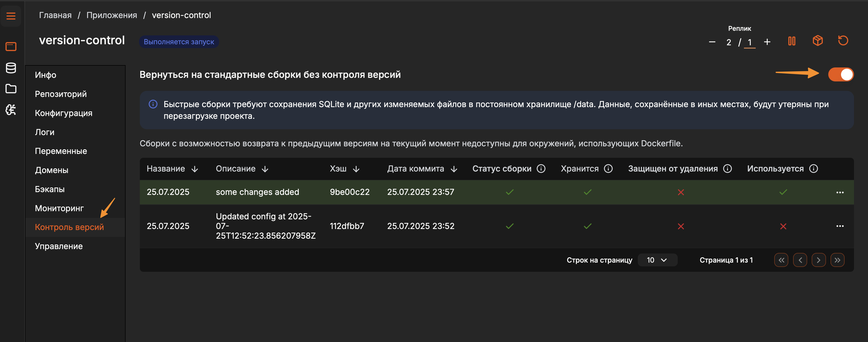Screen dimensions: 868x342
Task: Open the applications icon in left sidebar
Action: pyautogui.click(x=11, y=46)
